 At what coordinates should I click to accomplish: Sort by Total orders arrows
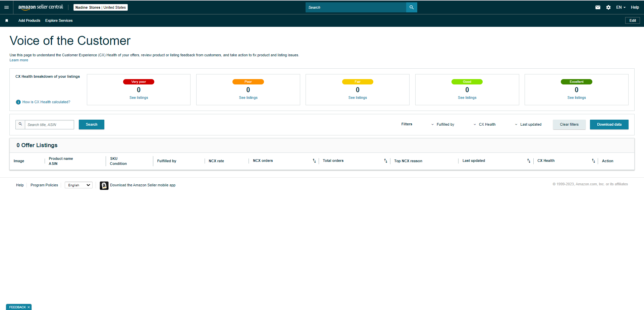pyautogui.click(x=386, y=161)
